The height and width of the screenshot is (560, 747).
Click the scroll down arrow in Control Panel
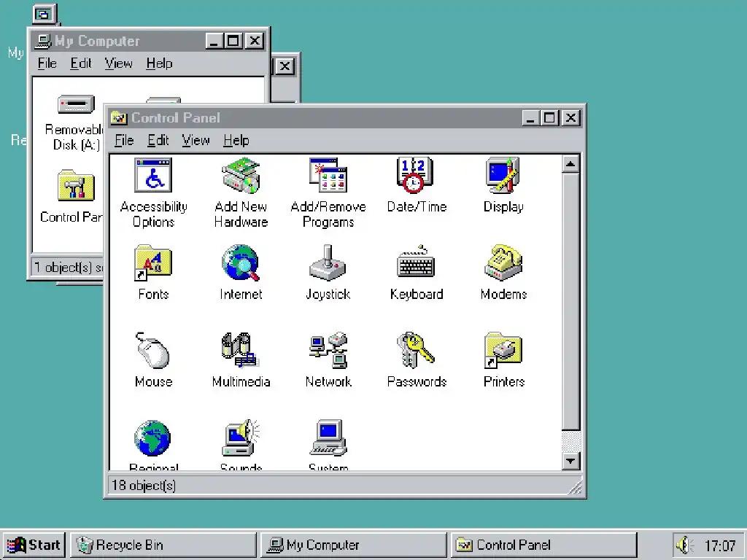(570, 461)
